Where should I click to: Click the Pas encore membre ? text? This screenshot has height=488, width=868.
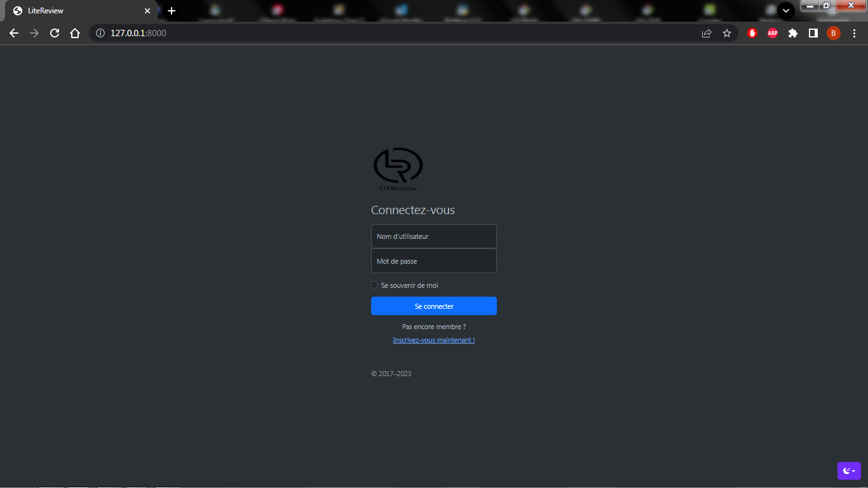(434, 327)
